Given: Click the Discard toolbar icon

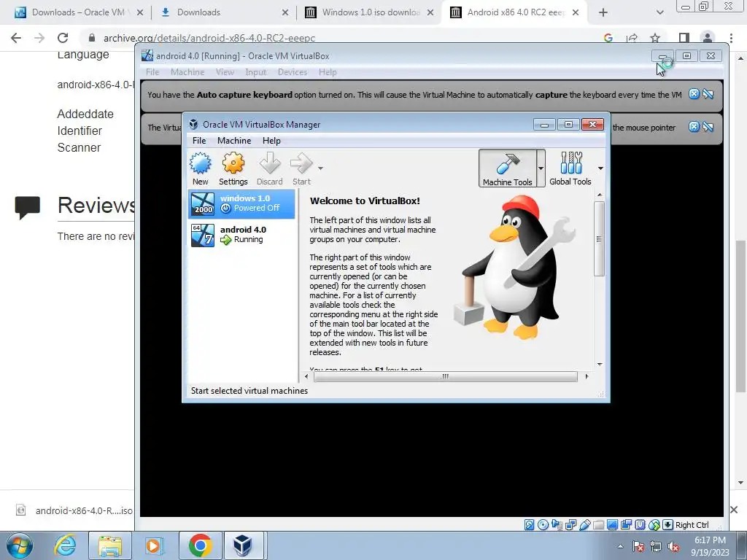Looking at the screenshot, I should pos(270,168).
